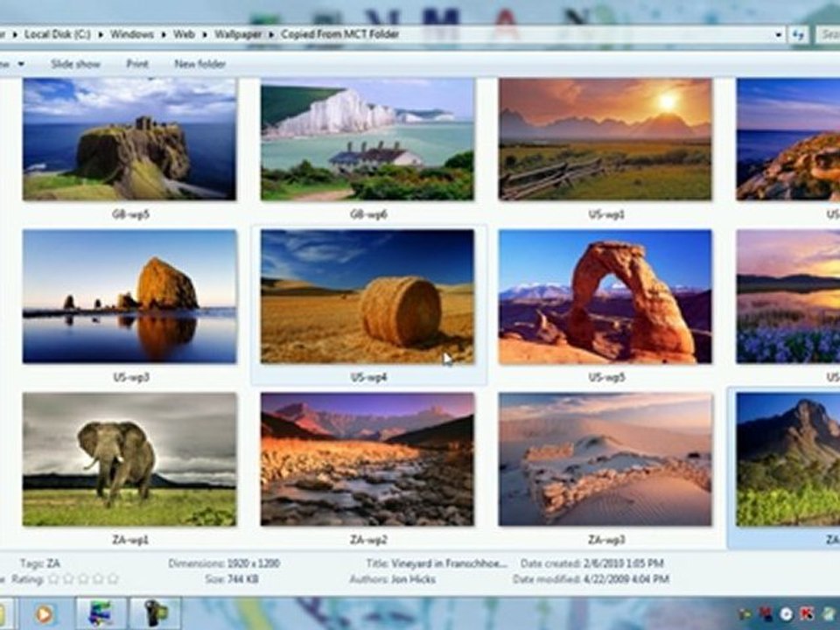Click the camcorder icon in the taskbar

[155, 614]
